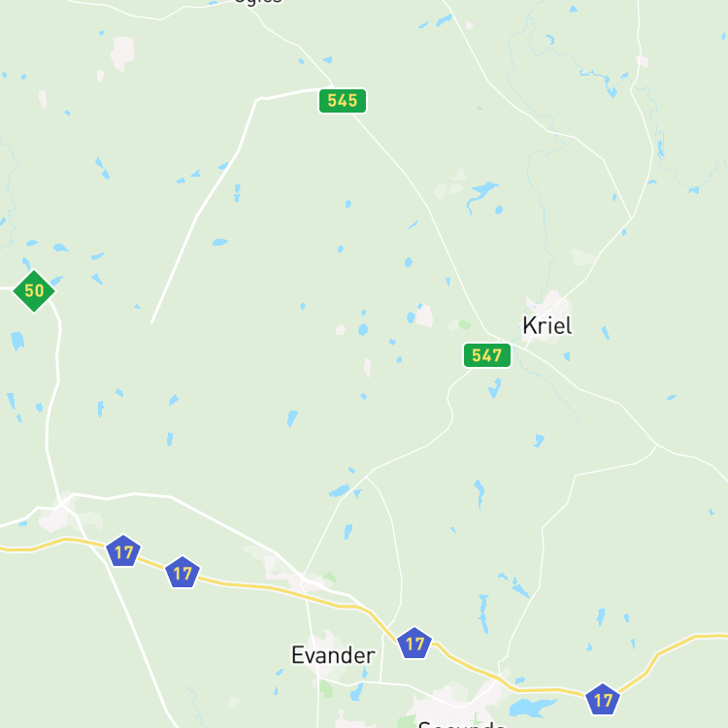The height and width of the screenshot is (728, 728).
Task: Select the Evander town label
Action: point(333,655)
